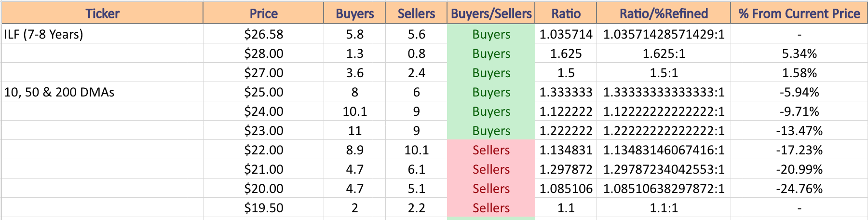Click the ILF (7-8 Years) cell
Image resolution: width=868 pixels, height=220 pixels.
[102, 34]
